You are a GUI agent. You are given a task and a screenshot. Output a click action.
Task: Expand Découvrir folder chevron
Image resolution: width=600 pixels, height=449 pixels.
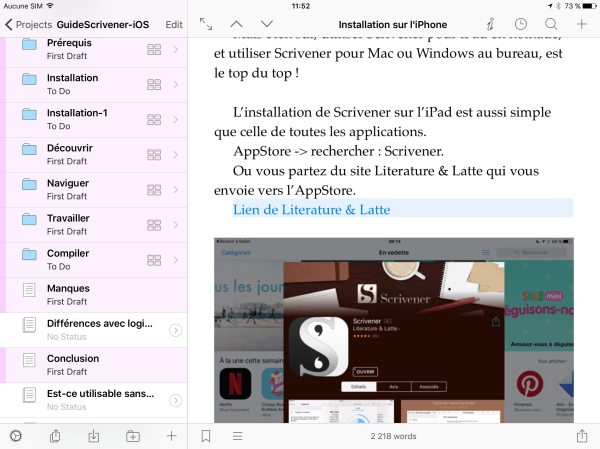coord(176,155)
